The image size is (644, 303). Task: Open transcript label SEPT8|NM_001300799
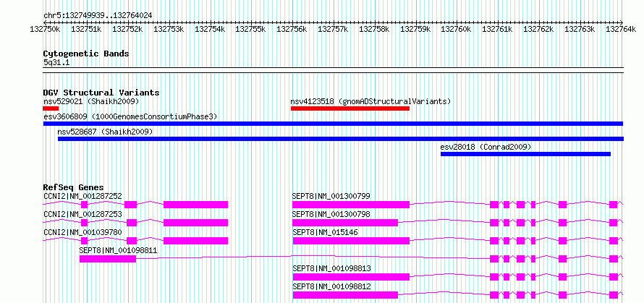[x=331, y=196]
